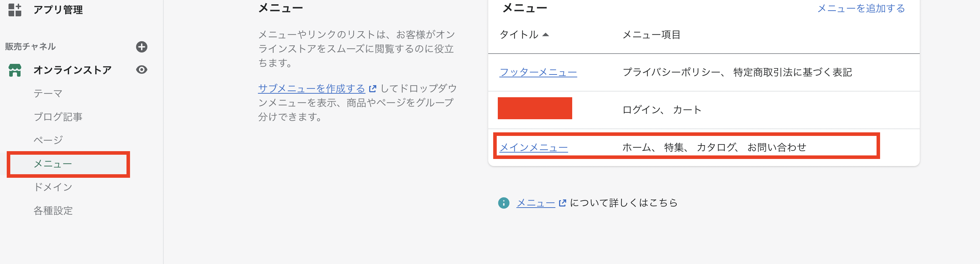This screenshot has width=980, height=264.
Task: Click the info icon beside menu help
Action: click(503, 203)
